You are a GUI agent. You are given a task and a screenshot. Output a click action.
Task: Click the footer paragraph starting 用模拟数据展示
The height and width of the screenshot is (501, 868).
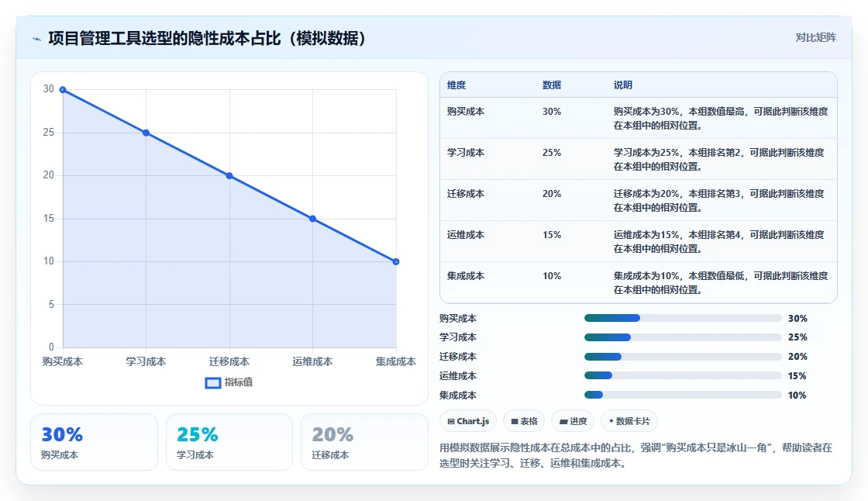tap(636, 455)
